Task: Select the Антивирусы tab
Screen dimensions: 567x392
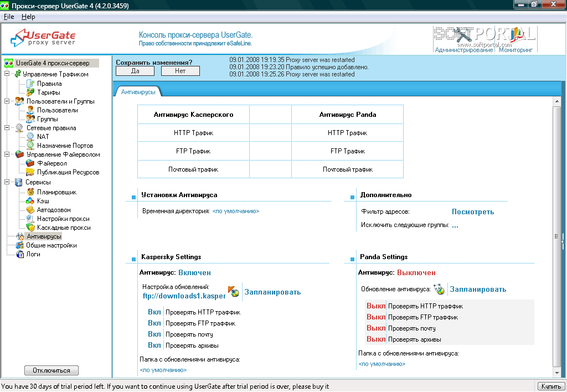Action: (138, 92)
